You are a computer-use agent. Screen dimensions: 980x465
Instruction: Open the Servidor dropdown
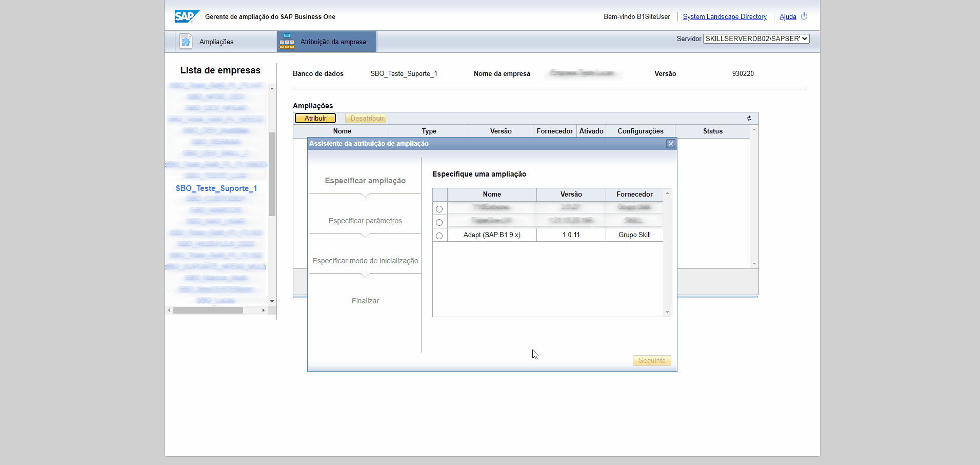[x=756, y=38]
